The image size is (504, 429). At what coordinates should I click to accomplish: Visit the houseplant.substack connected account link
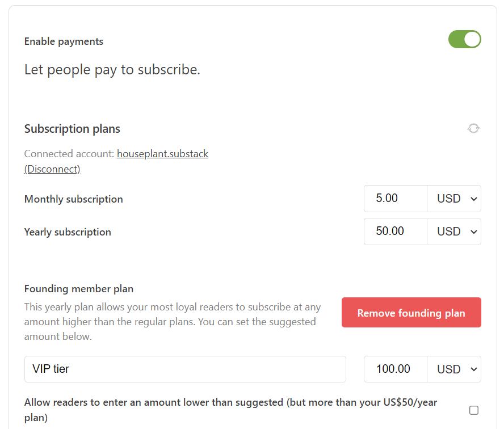coord(162,153)
